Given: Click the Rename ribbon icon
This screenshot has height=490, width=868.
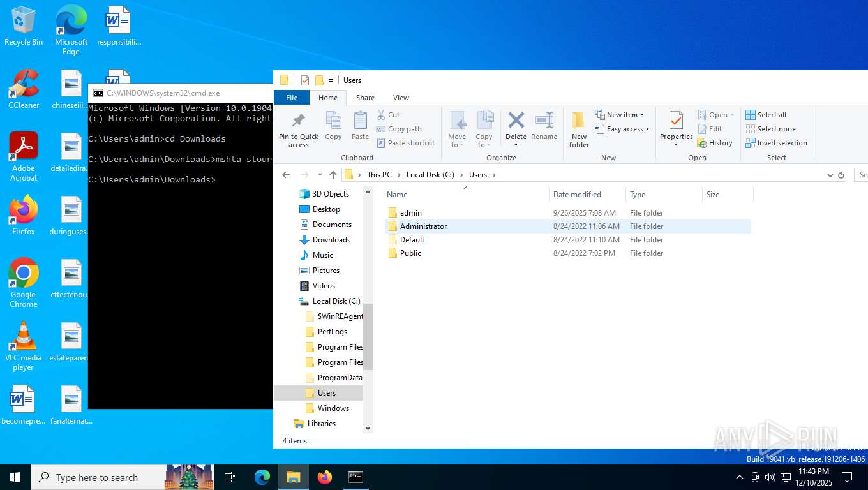Looking at the screenshot, I should coord(544,120).
